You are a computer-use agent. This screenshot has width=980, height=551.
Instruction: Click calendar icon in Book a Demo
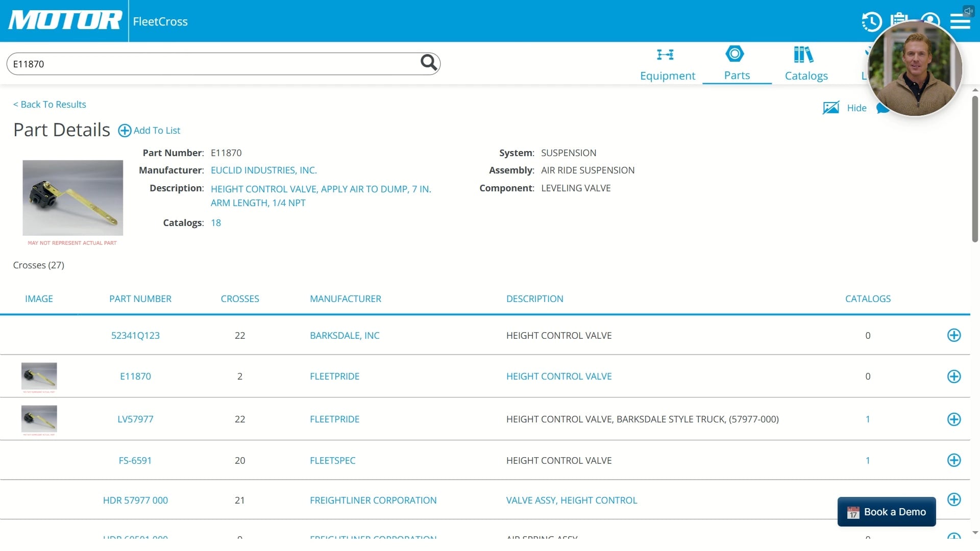(853, 512)
